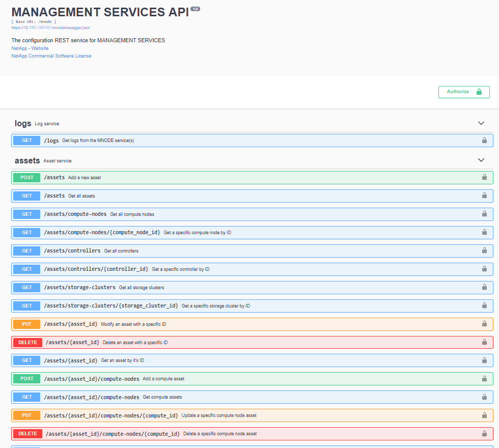The image size is (499, 448).
Task: Click the lock icon on GET /logs row
Action: click(x=484, y=141)
